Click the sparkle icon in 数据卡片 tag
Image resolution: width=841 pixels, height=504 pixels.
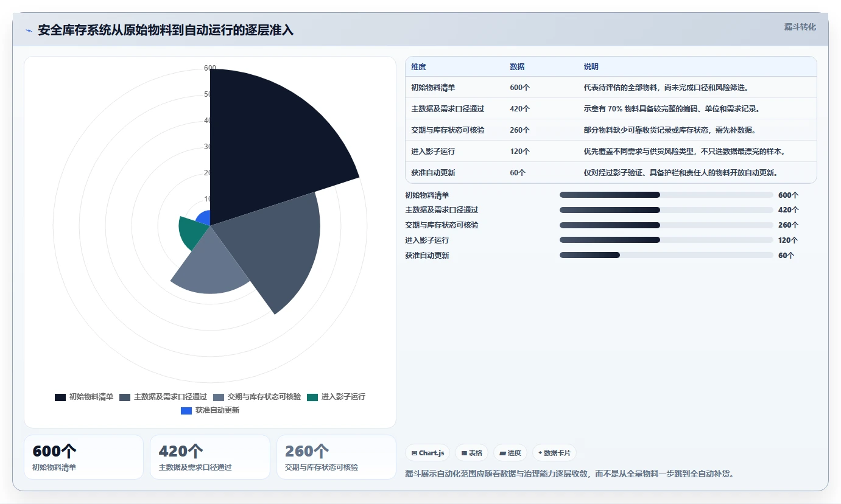pyautogui.click(x=540, y=452)
